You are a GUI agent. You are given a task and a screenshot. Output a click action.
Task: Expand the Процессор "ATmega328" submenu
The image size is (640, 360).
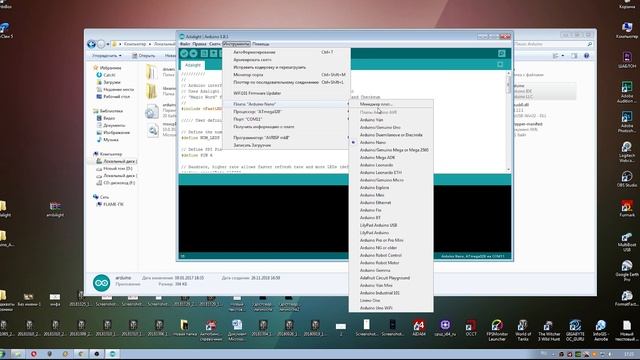pyautogui.click(x=287, y=111)
